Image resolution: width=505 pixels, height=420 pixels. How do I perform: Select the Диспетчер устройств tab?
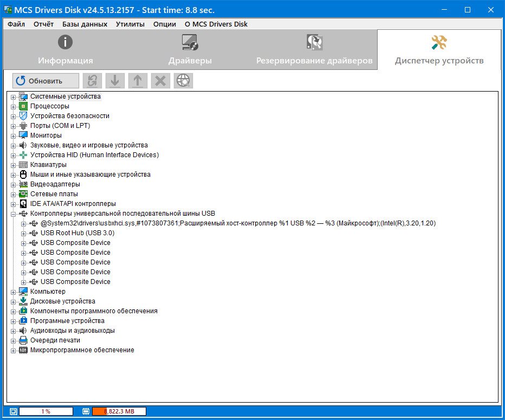coord(439,50)
